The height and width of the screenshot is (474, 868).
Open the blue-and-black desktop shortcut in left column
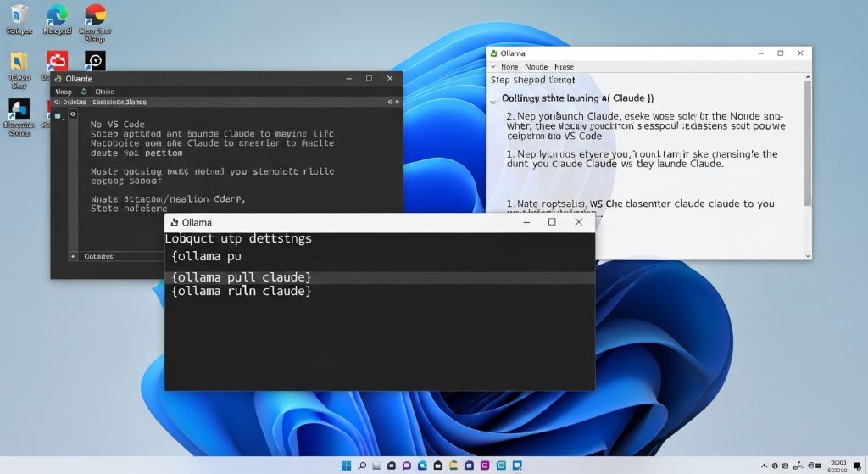click(19, 109)
